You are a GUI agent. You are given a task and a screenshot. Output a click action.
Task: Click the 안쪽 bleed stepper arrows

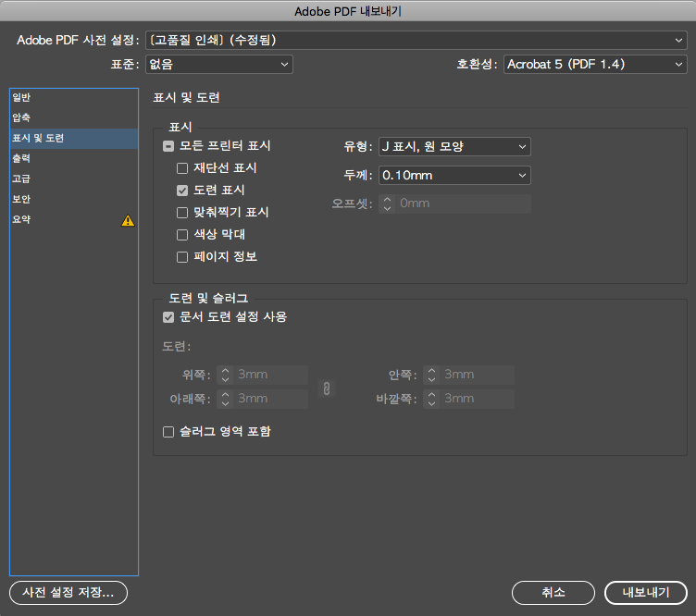click(x=431, y=375)
